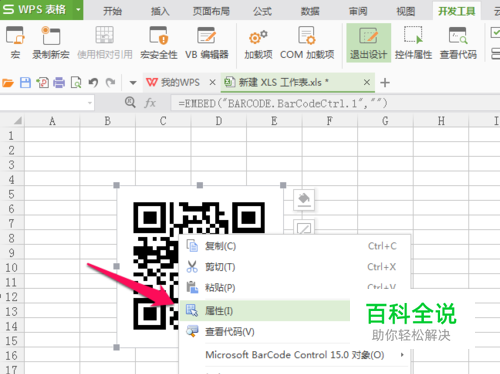Switch to the 开始 tab
This screenshot has width=500, height=374.
[x=112, y=11]
